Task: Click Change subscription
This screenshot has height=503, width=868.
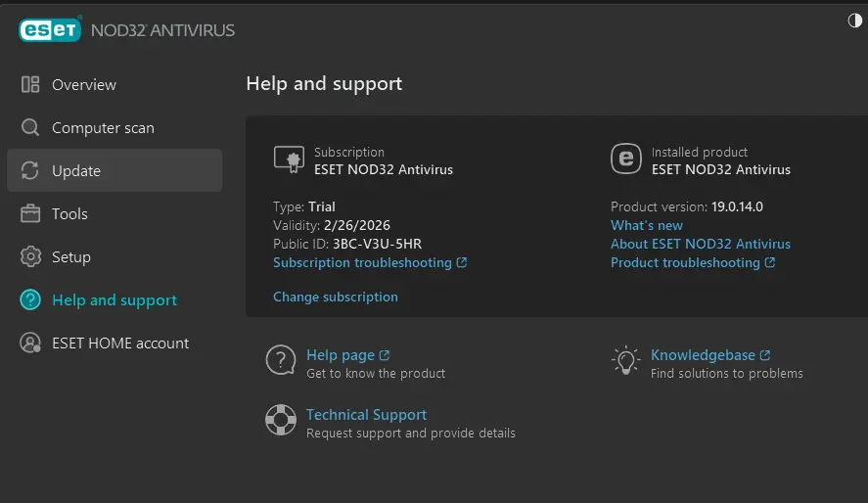Action: 336,297
